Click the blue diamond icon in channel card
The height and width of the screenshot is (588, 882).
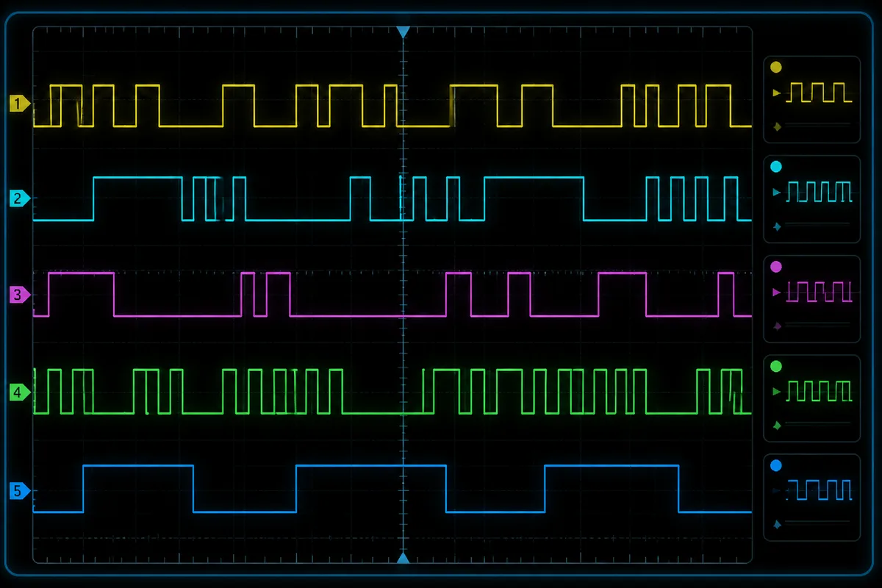(777, 524)
